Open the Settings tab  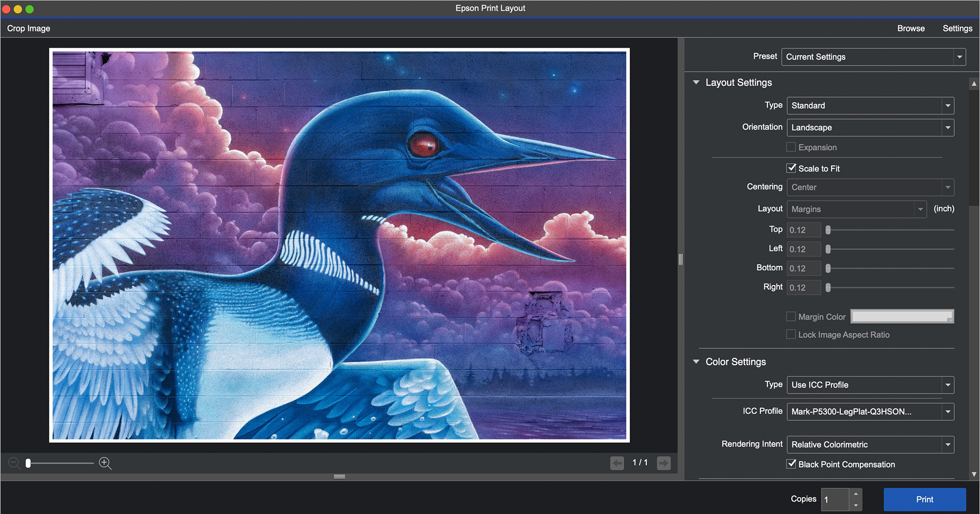957,28
